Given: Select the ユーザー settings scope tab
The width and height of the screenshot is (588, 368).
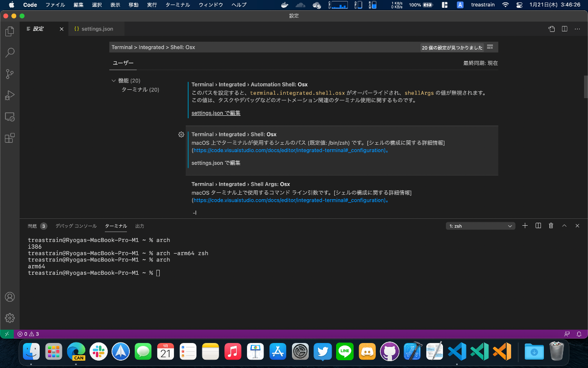Looking at the screenshot, I should click(x=123, y=63).
